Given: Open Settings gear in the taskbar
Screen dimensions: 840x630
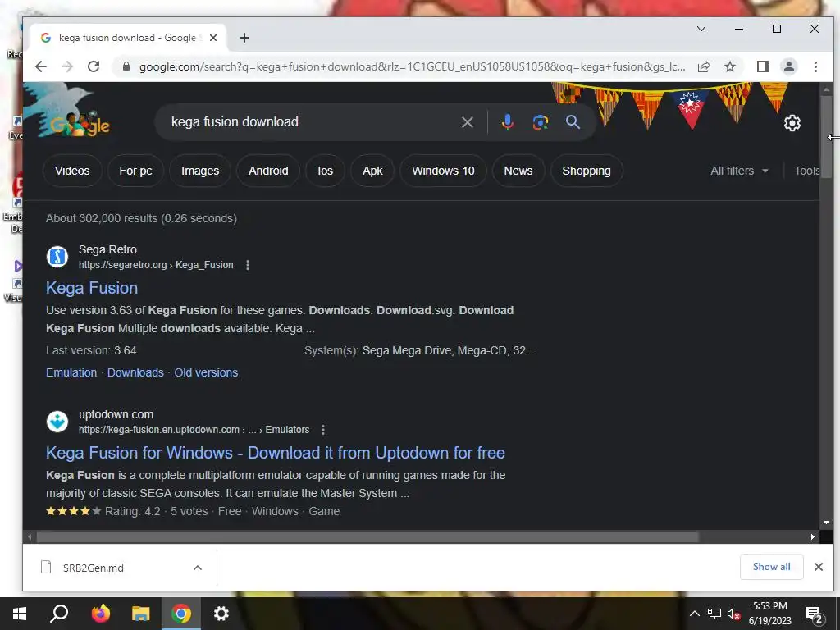Looking at the screenshot, I should (221, 614).
